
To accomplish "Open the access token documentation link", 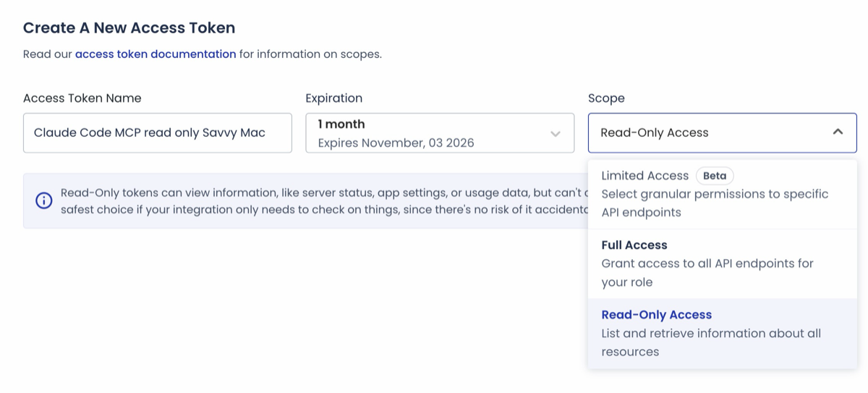I will click(156, 54).
